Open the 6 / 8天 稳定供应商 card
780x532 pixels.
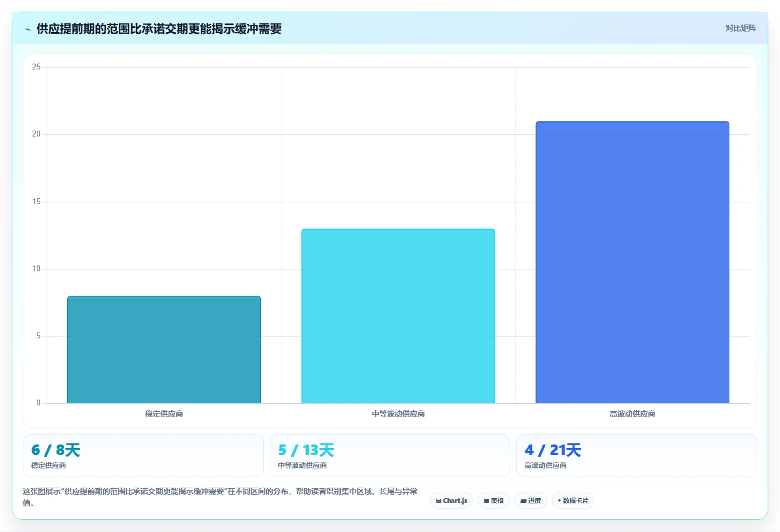pyautogui.click(x=143, y=456)
